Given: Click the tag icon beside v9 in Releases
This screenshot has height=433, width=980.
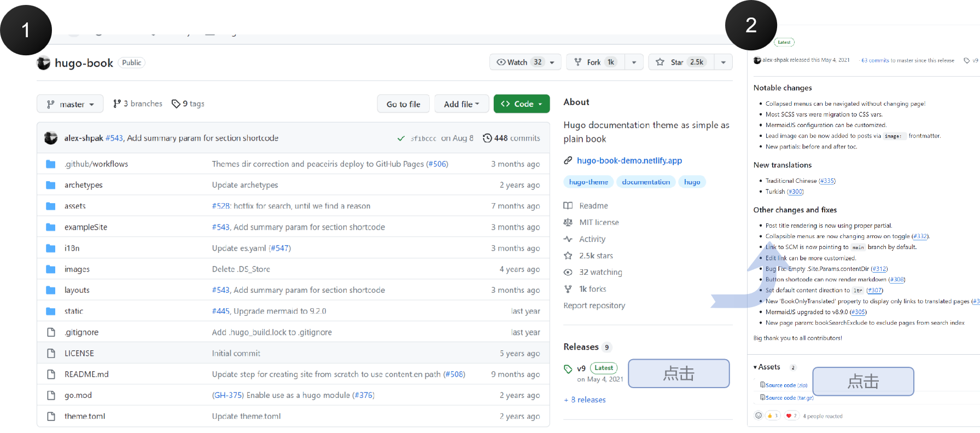Looking at the screenshot, I should coord(568,369).
